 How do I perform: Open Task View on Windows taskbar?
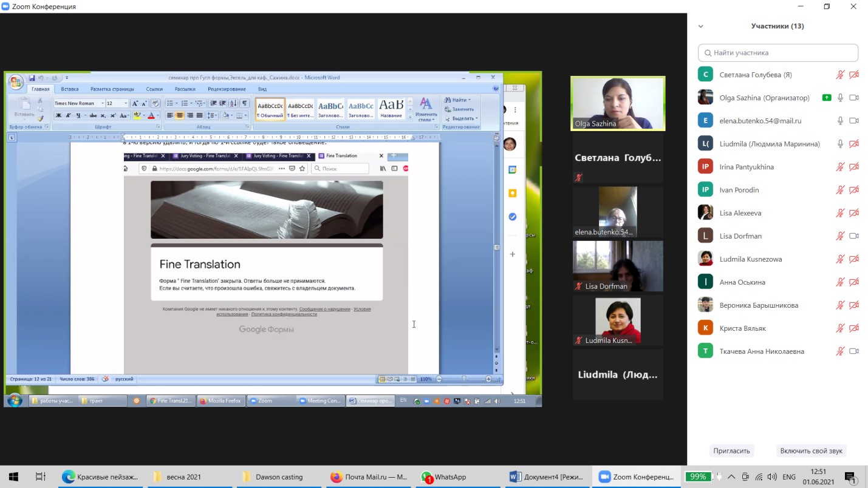tap(41, 477)
